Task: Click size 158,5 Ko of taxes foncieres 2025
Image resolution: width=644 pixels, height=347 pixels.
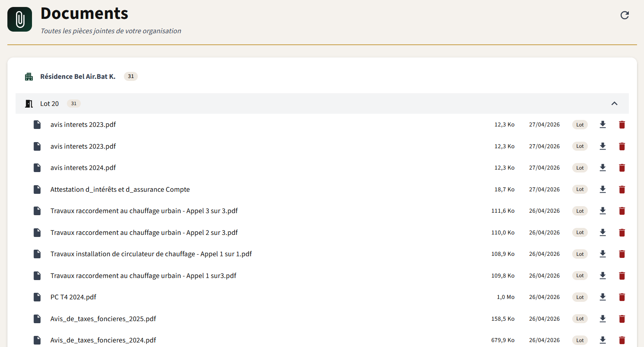Action: [503, 319]
